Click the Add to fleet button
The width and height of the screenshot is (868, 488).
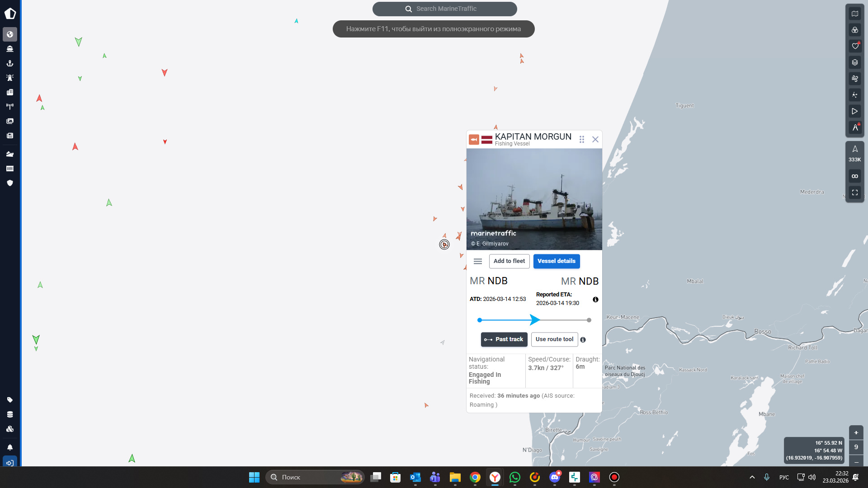[x=509, y=261]
